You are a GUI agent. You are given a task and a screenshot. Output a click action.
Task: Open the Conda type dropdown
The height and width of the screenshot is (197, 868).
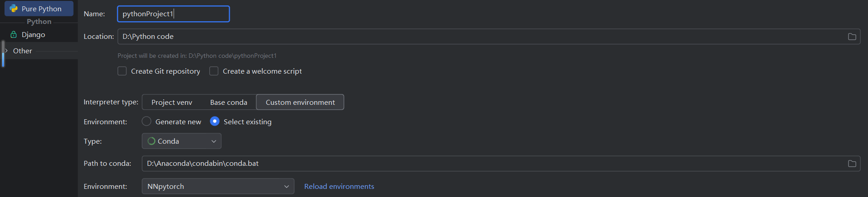182,141
